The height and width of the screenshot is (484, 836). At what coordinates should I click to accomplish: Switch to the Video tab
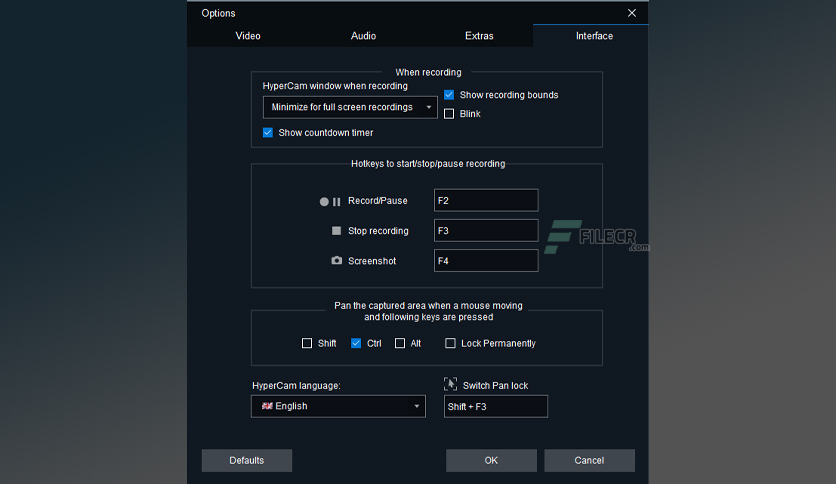(248, 36)
